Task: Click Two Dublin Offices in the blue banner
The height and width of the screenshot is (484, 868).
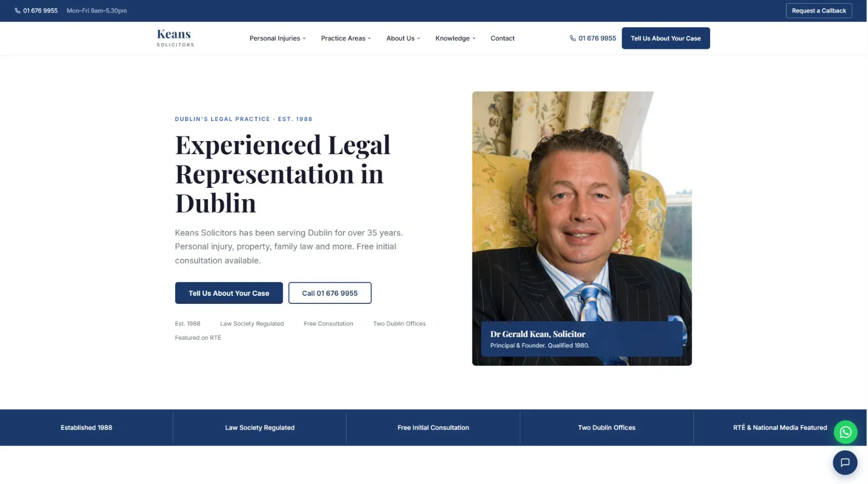Action: 607,428
